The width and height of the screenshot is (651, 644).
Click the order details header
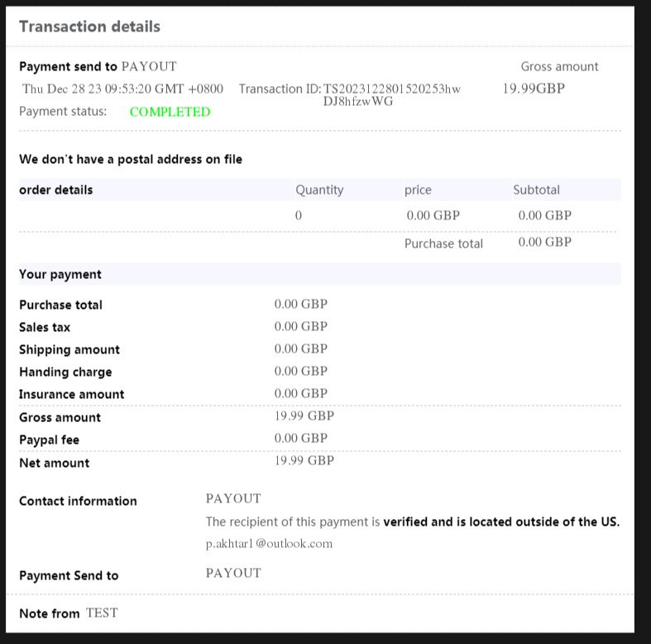(56, 190)
